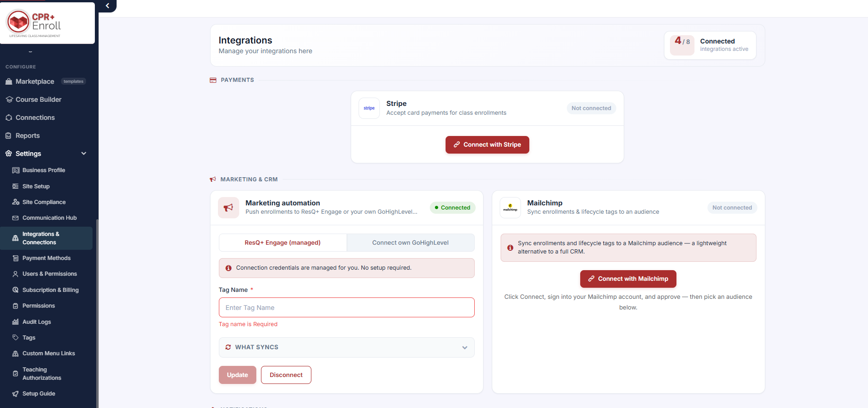Click the Stripe Not connected status badge
Viewport: 868px width, 408px height.
point(591,108)
